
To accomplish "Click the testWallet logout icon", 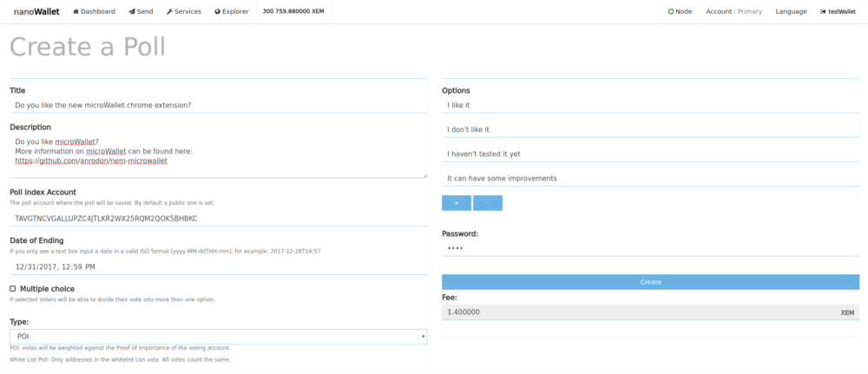I will [823, 11].
